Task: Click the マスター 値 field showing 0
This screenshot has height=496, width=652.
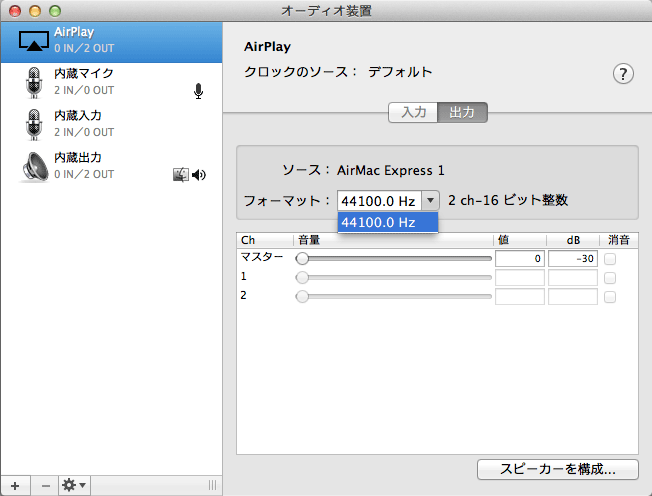Action: coord(520,259)
